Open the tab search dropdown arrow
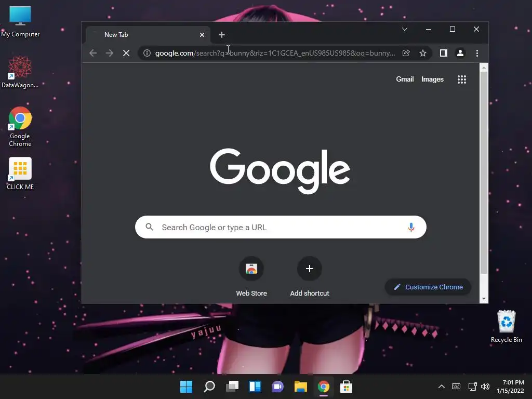This screenshot has width=532, height=399. (x=404, y=29)
